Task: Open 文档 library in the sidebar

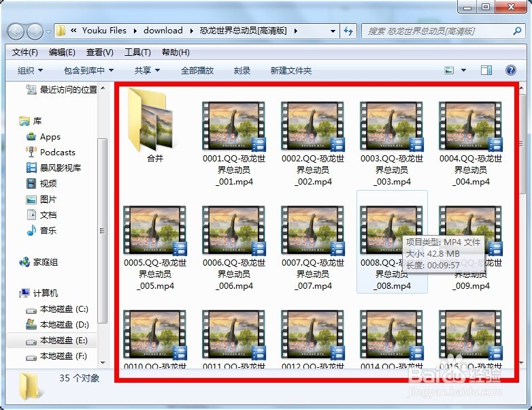Action: [x=41, y=215]
